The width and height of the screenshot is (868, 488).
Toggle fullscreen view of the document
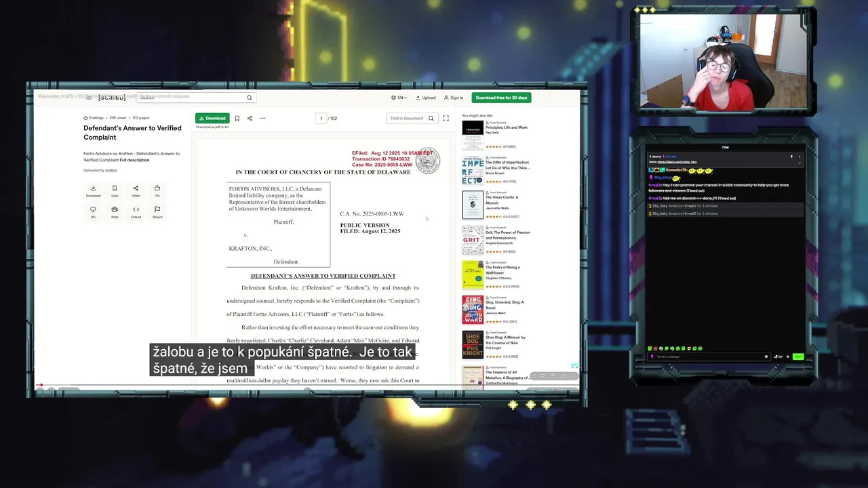pyautogui.click(x=446, y=118)
